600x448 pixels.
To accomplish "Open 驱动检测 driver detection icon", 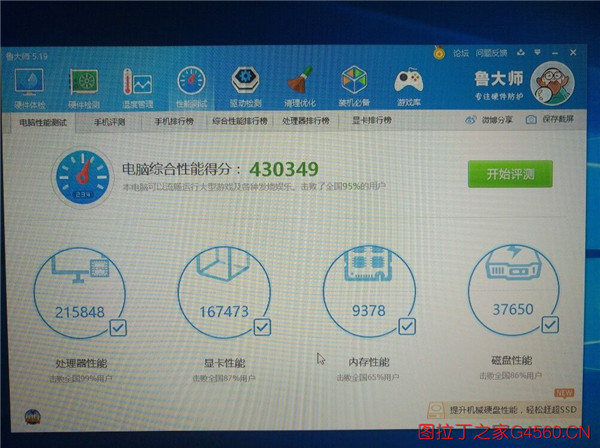I will (245, 80).
